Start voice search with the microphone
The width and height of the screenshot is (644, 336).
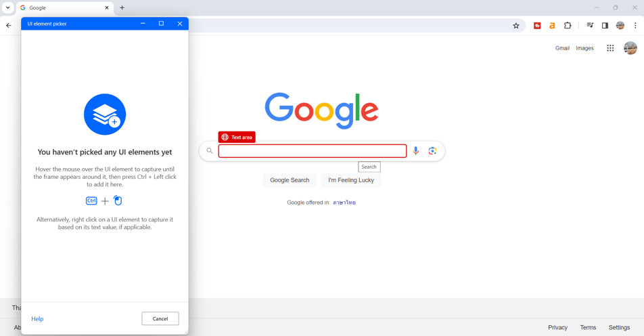[x=415, y=151]
